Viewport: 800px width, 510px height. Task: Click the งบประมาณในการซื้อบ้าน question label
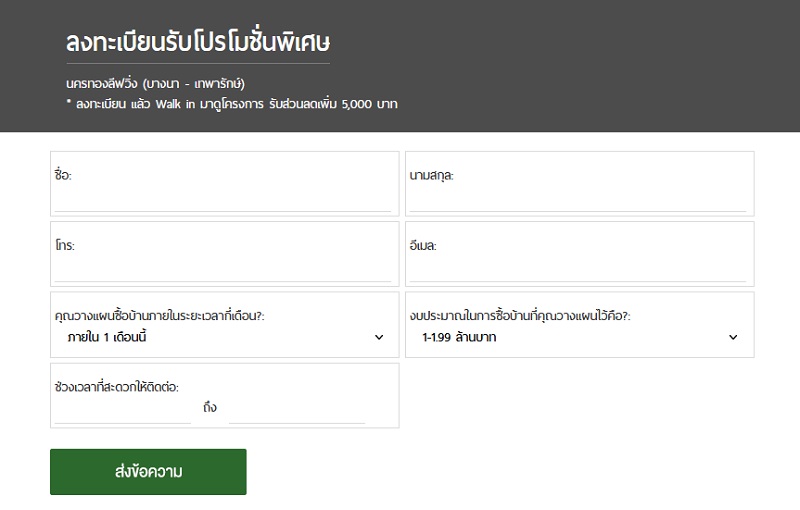coord(520,316)
